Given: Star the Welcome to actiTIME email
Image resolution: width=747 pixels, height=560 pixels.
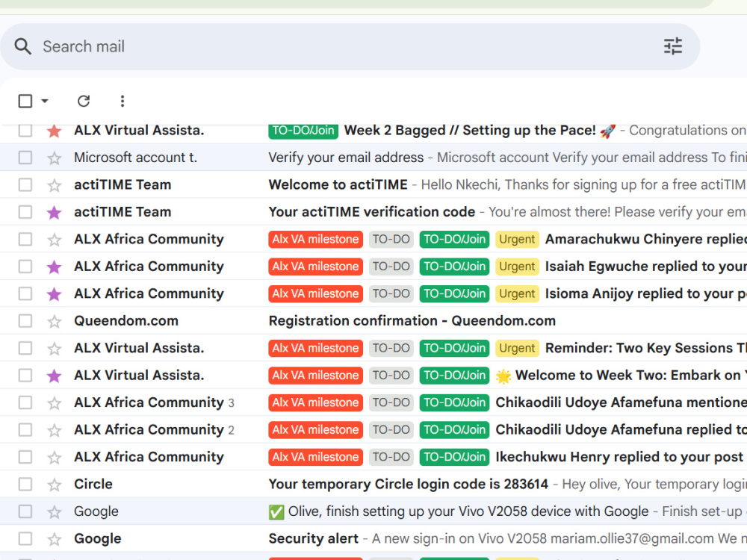Looking at the screenshot, I should pyautogui.click(x=55, y=184).
